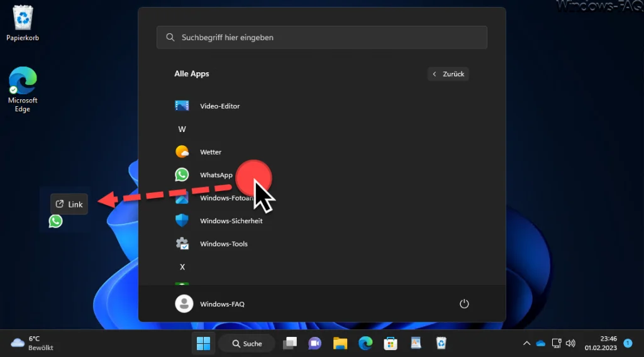Click the Video-Editor label
This screenshot has width=644, height=357.
(219, 106)
